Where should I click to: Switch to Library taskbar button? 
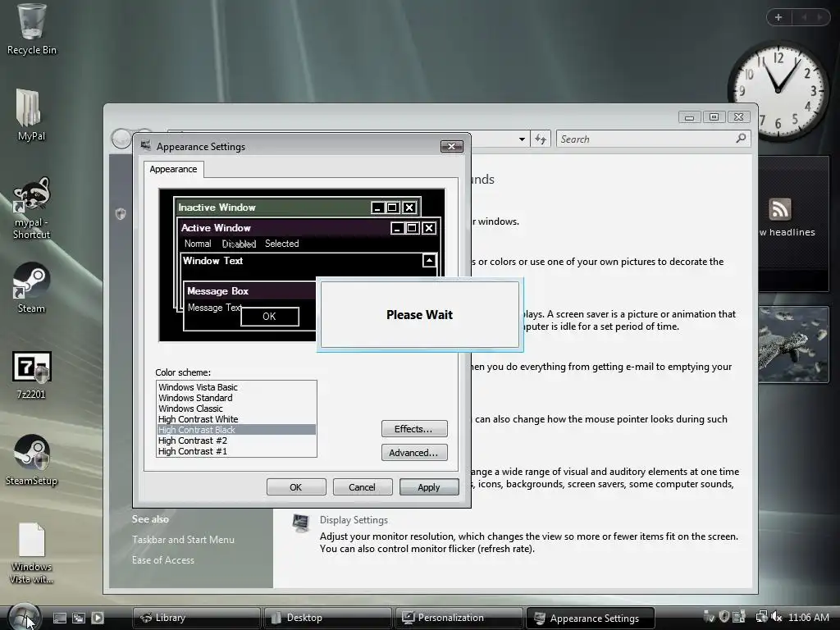point(196,618)
